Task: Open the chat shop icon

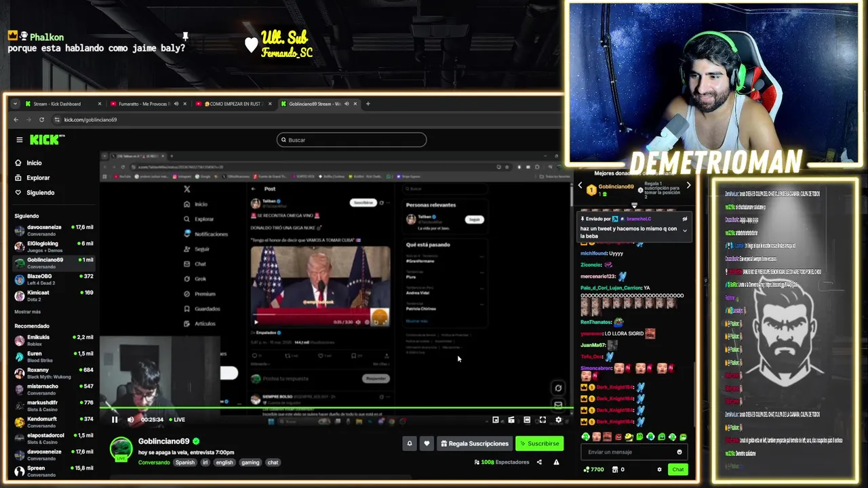Action: 615,469
